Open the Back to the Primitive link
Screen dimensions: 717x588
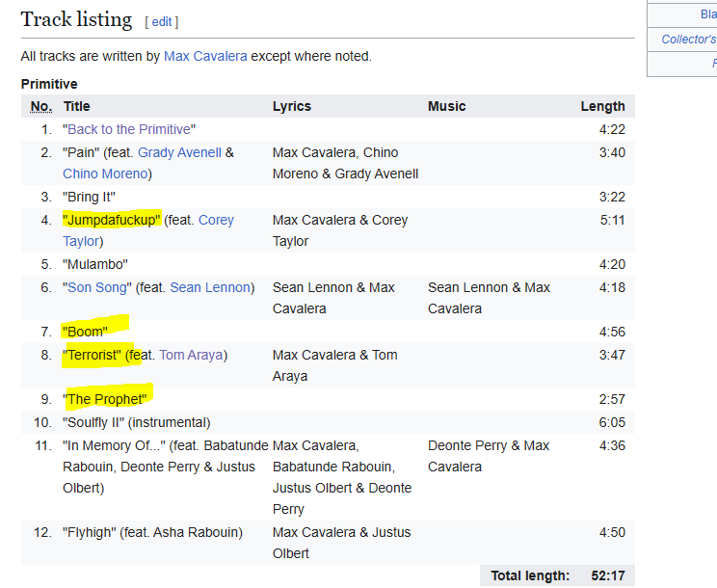(x=129, y=129)
